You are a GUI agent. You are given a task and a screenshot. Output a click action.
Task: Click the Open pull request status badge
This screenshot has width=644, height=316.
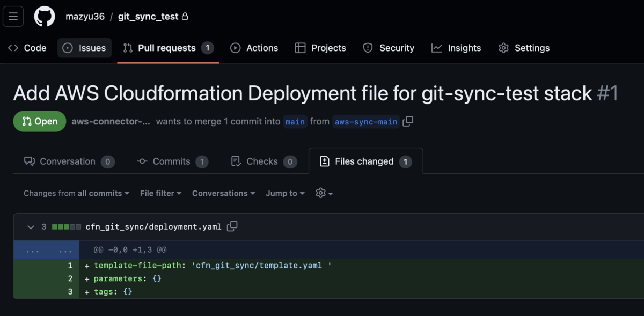point(39,121)
